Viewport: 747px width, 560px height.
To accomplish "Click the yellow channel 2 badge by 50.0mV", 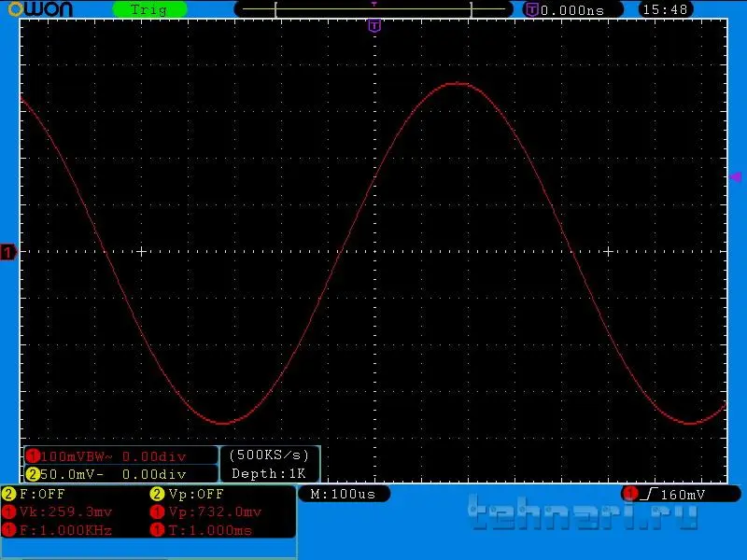I will 33,474.
